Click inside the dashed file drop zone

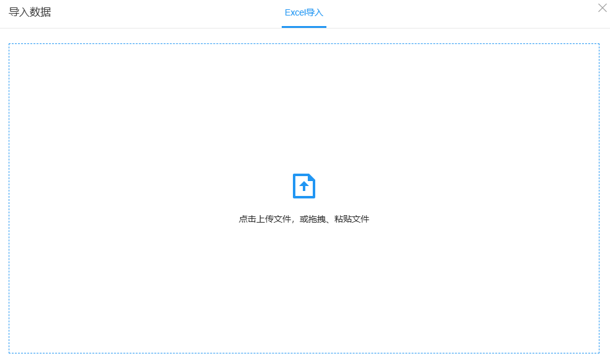[304, 198]
